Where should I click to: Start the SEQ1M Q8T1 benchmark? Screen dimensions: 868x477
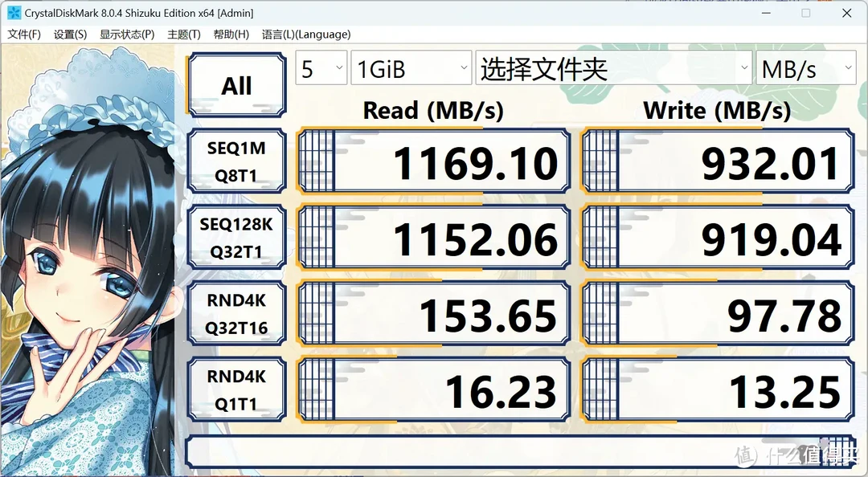coord(235,160)
